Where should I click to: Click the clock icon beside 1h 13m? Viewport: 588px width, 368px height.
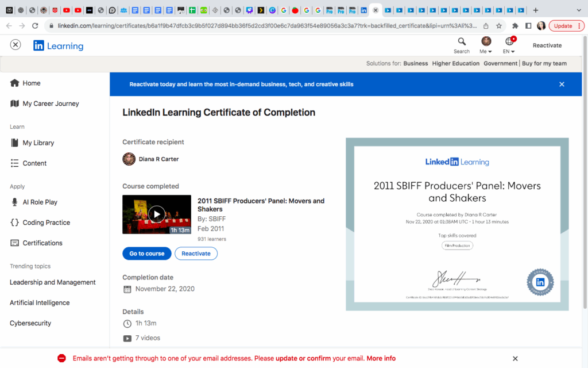pos(127,324)
